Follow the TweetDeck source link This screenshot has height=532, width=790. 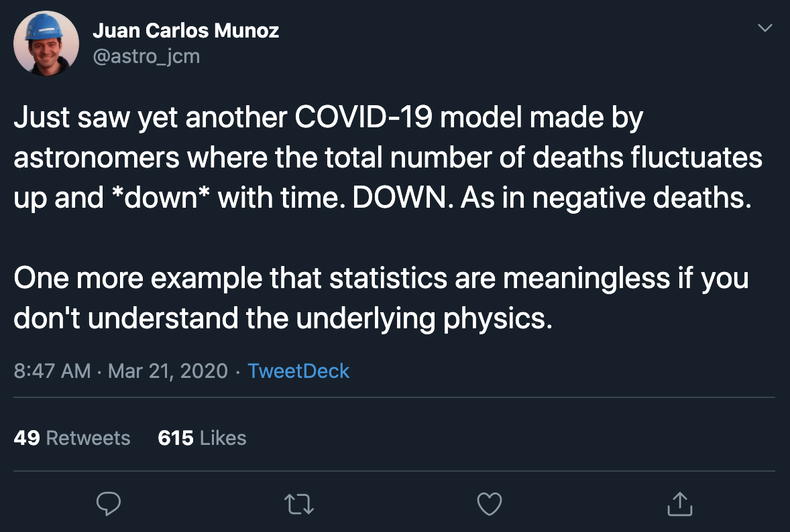pos(298,371)
